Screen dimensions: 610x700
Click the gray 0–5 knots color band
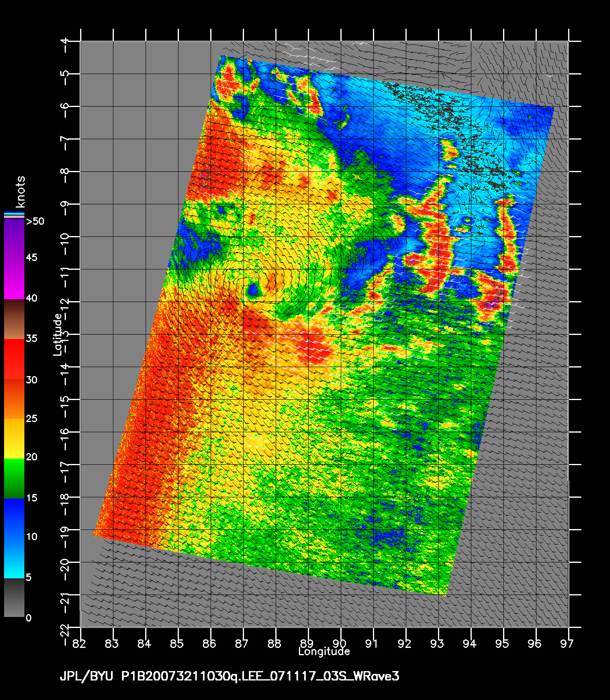14,597
